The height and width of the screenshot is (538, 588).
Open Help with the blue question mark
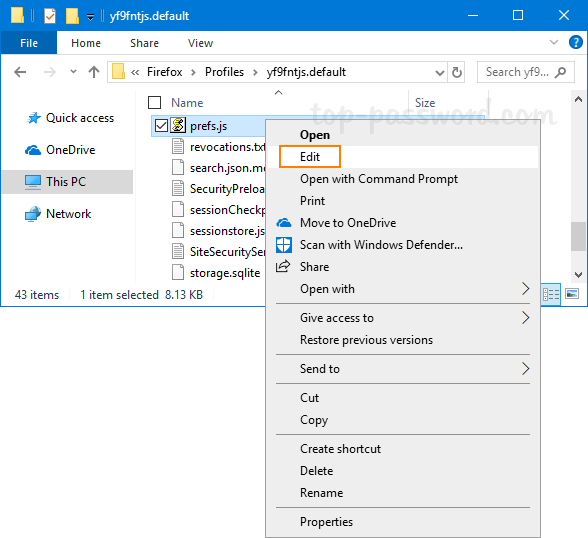point(576,42)
